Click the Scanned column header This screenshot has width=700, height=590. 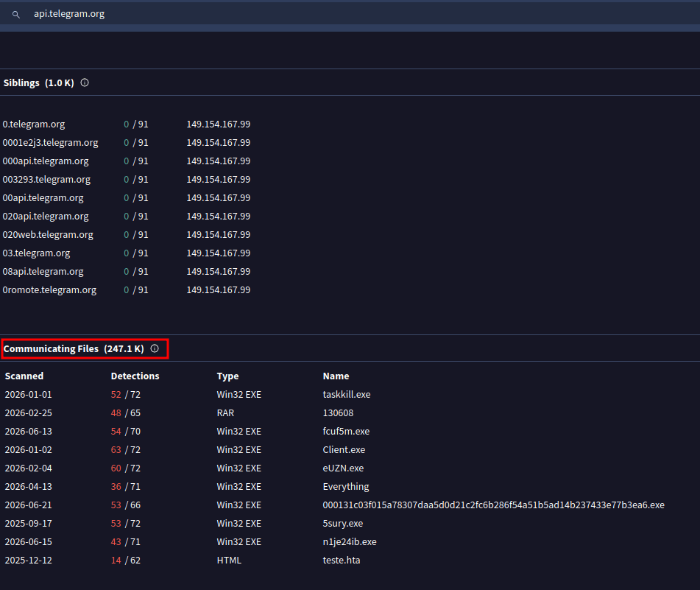24,376
